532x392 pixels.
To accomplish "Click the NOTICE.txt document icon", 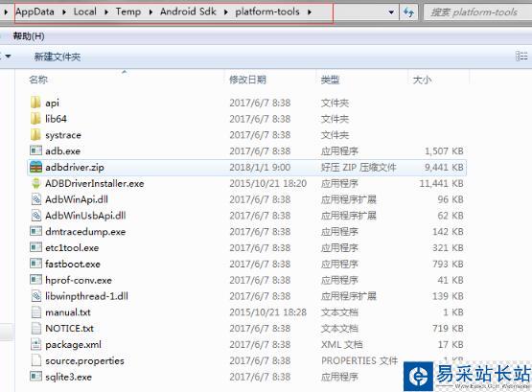I will tap(36, 328).
